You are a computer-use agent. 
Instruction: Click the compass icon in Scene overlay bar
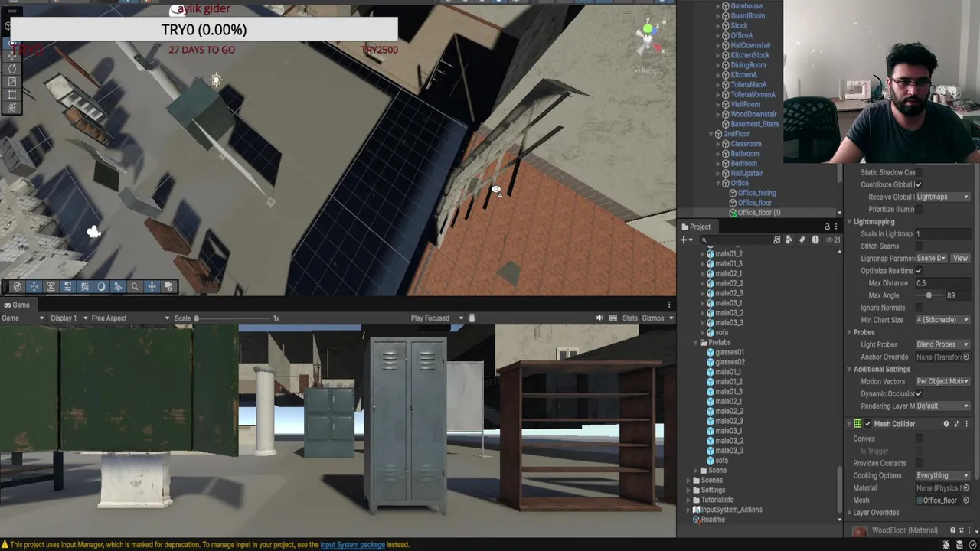pos(17,287)
